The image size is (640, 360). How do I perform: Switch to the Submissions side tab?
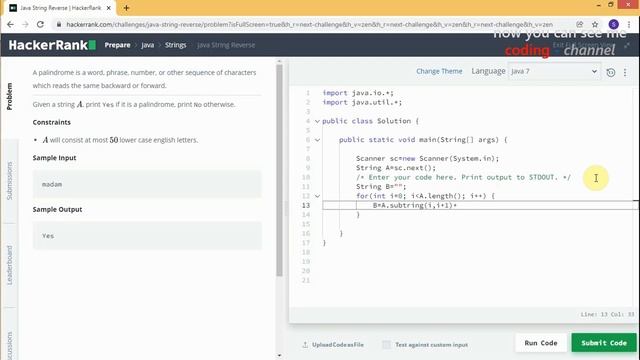(9, 181)
